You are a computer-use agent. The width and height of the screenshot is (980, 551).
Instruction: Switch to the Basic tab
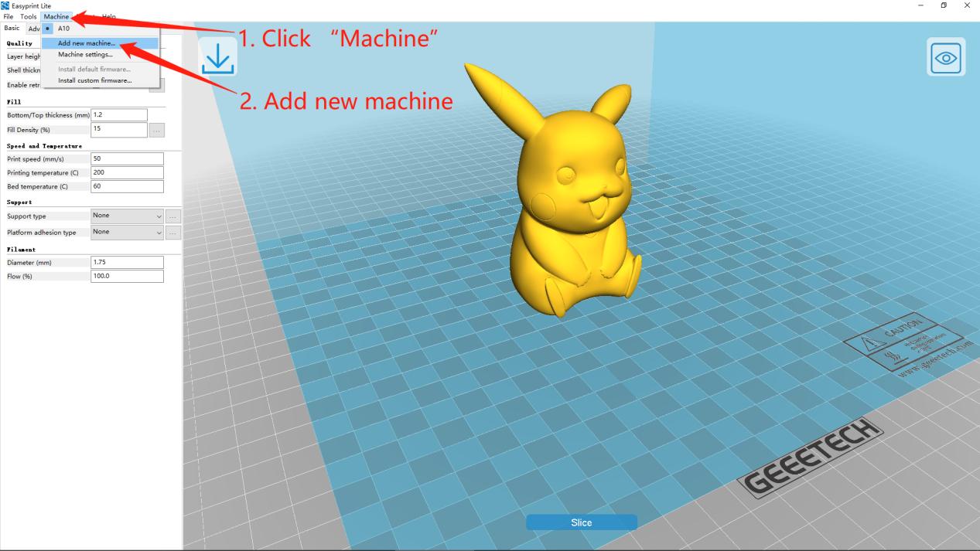point(11,28)
